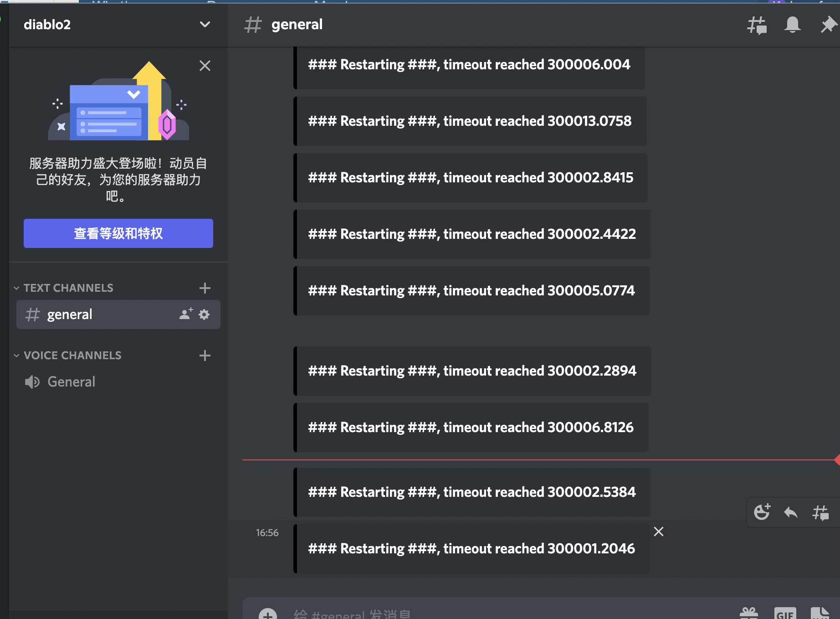
Task: Click the notification bell icon
Action: click(x=792, y=25)
